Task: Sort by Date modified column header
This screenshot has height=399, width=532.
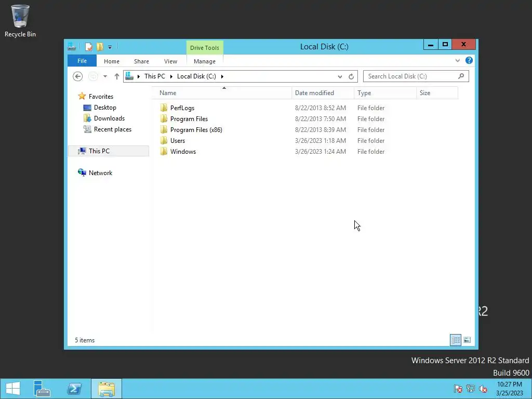Action: point(323,93)
